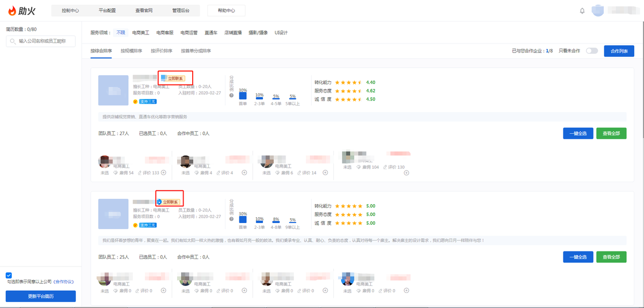Click the 团队员工：27人 text
644x308 pixels.
pos(114,133)
